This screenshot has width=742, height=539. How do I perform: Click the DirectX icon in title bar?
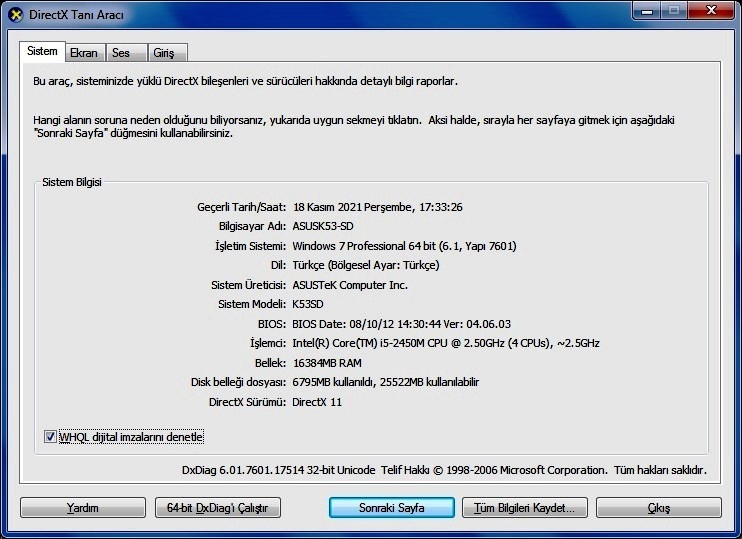(x=15, y=15)
